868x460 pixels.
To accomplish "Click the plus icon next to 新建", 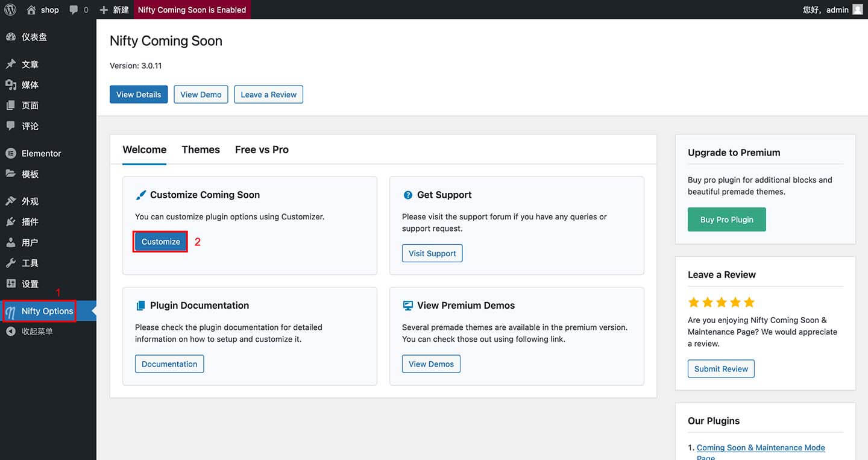I will pos(104,10).
